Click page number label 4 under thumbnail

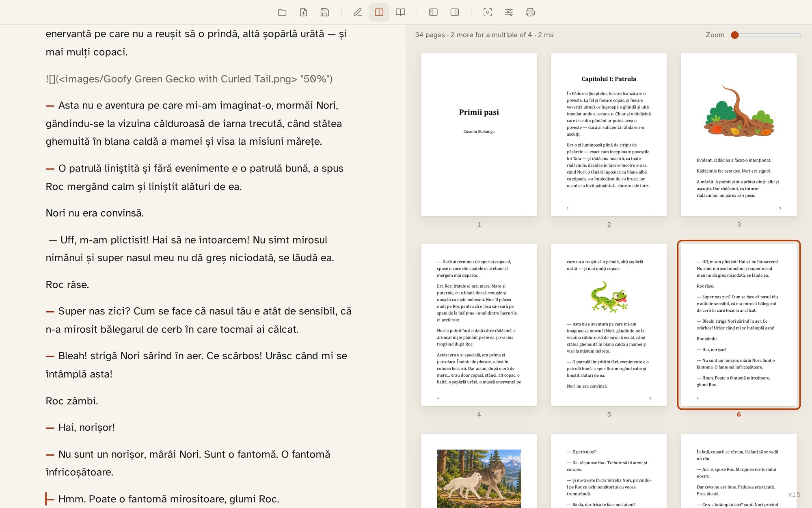(x=479, y=415)
